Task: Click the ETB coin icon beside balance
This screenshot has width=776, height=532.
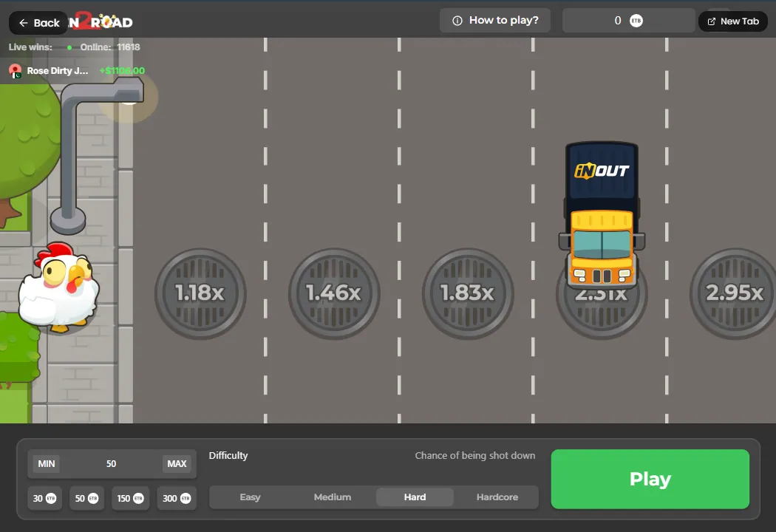Action: click(x=636, y=21)
